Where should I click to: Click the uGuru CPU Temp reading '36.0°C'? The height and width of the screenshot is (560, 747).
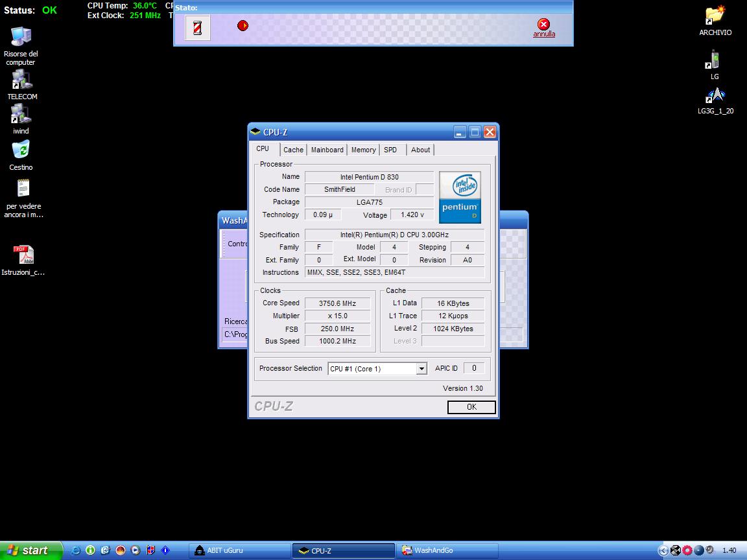pos(145,6)
